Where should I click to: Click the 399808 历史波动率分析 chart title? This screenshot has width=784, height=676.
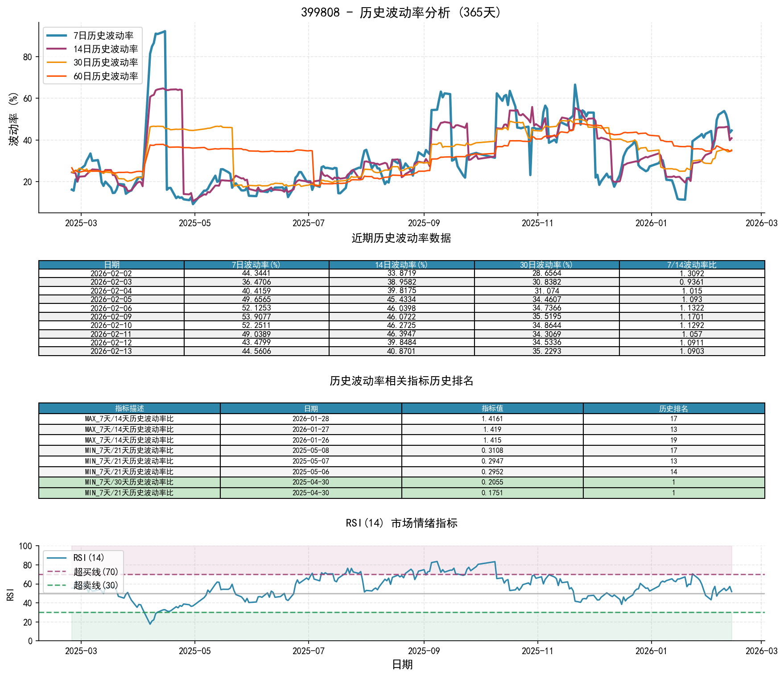pyautogui.click(x=401, y=12)
